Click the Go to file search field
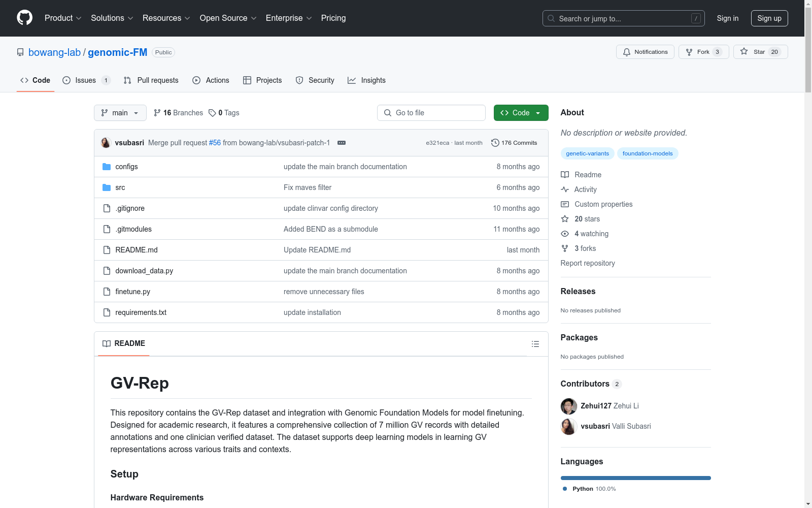 point(431,113)
